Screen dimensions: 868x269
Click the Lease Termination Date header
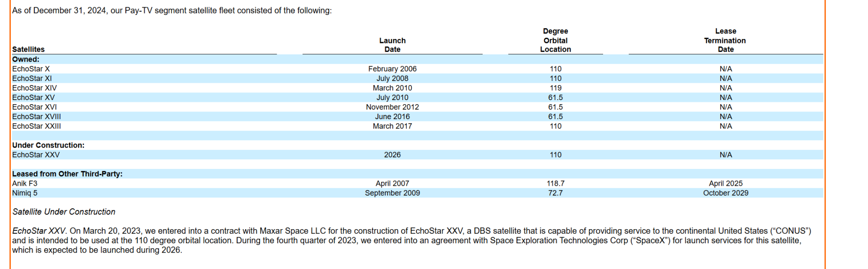[725, 40]
